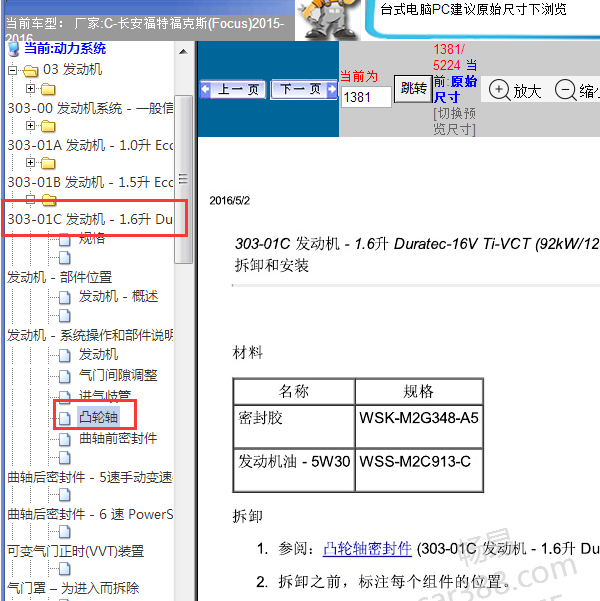Click the 2016/5/2 date text

pos(230,200)
